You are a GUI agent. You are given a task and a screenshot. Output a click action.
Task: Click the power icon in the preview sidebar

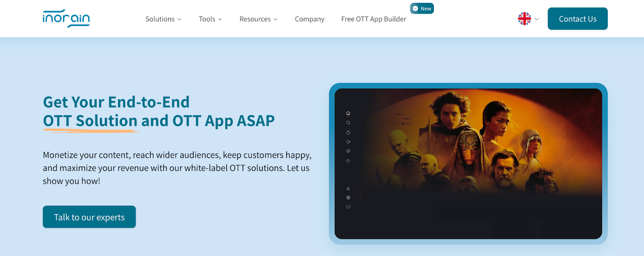point(348,207)
